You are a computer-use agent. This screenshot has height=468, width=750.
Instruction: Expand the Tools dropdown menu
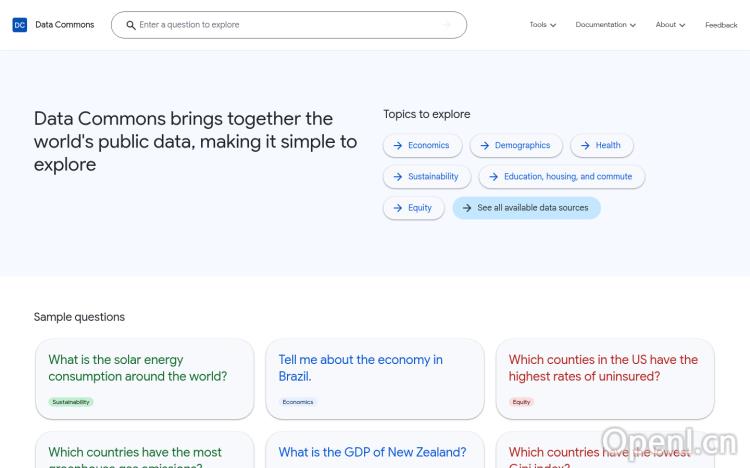(x=543, y=25)
